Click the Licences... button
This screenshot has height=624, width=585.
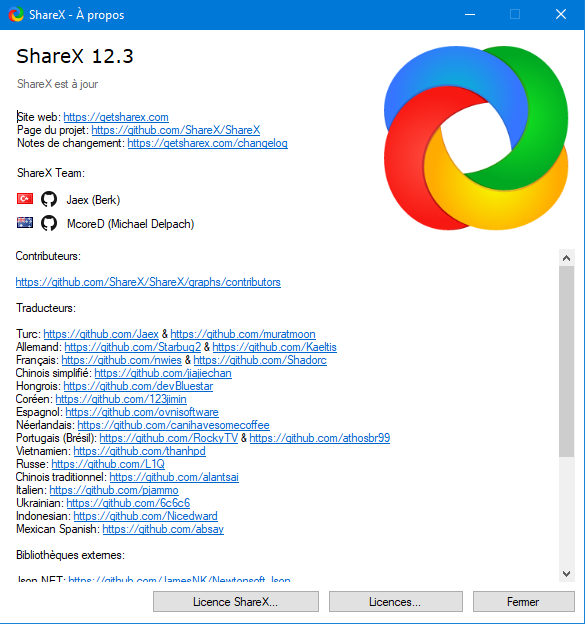click(396, 602)
